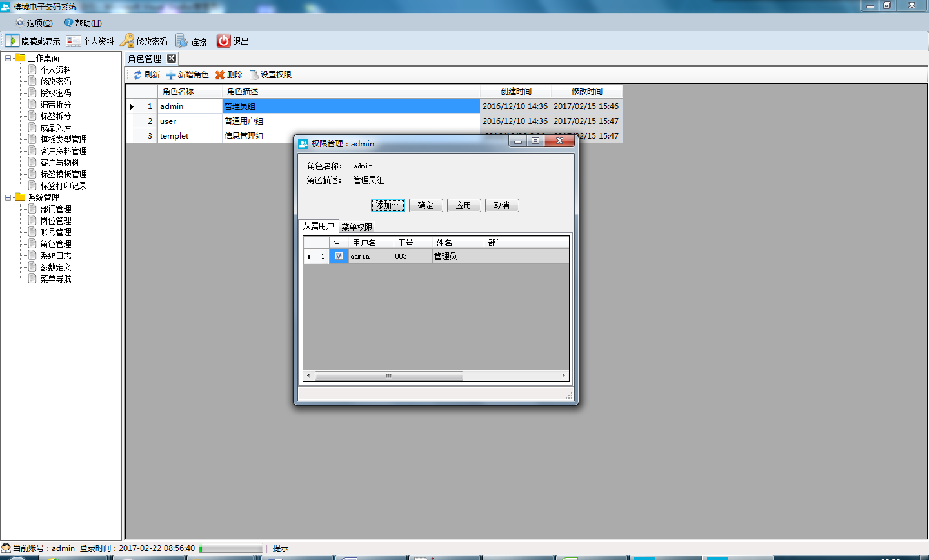Click the 连接 toolbar icon
The height and width of the screenshot is (560, 929).
click(x=182, y=41)
